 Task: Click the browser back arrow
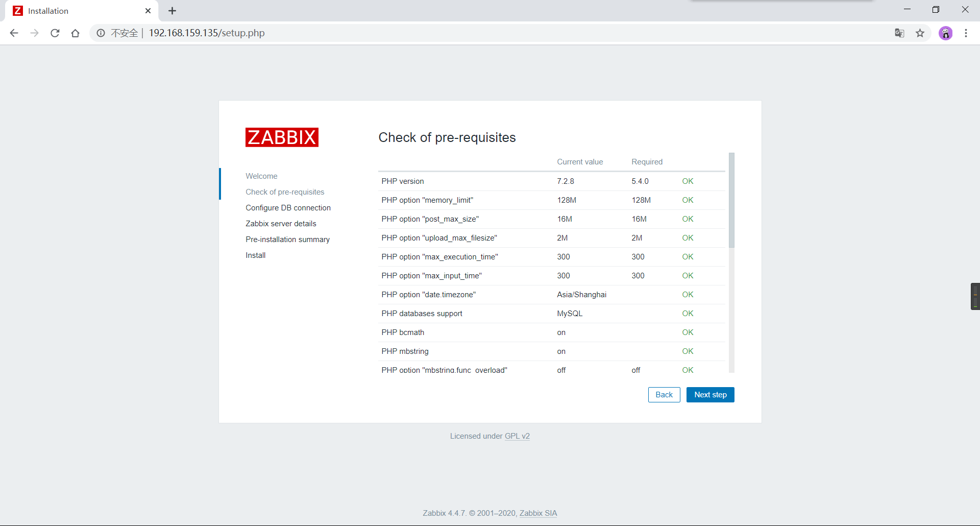coord(14,33)
